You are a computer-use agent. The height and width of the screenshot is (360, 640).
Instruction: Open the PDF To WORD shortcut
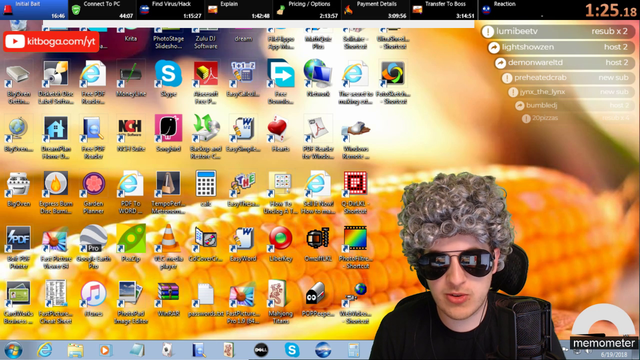(x=131, y=192)
